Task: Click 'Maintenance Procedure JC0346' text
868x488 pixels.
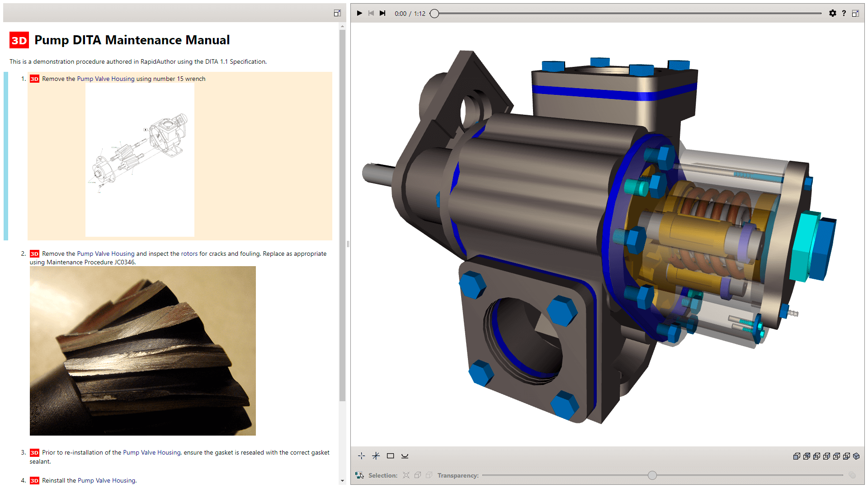Action: [90, 262]
